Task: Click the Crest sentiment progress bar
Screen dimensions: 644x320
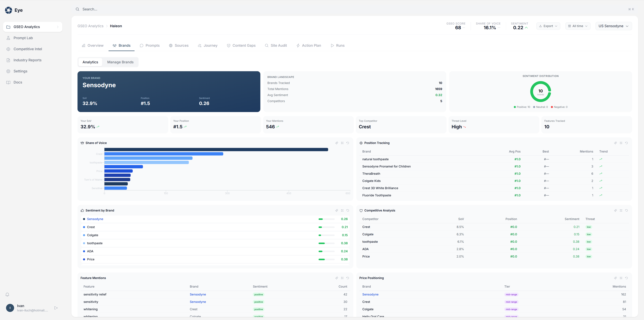Action: pyautogui.click(x=326, y=227)
